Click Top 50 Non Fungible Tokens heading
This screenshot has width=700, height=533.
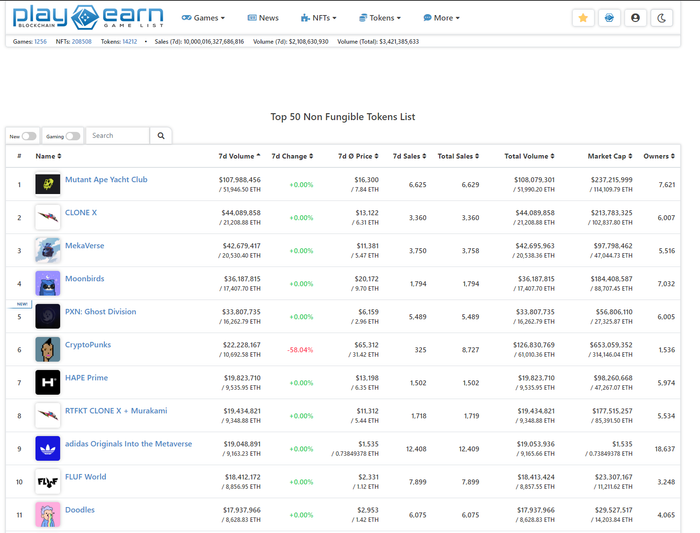click(343, 117)
